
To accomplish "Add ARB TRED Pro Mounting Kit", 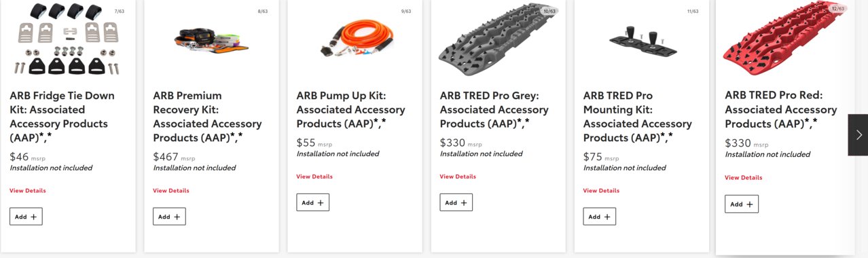I will click(599, 217).
